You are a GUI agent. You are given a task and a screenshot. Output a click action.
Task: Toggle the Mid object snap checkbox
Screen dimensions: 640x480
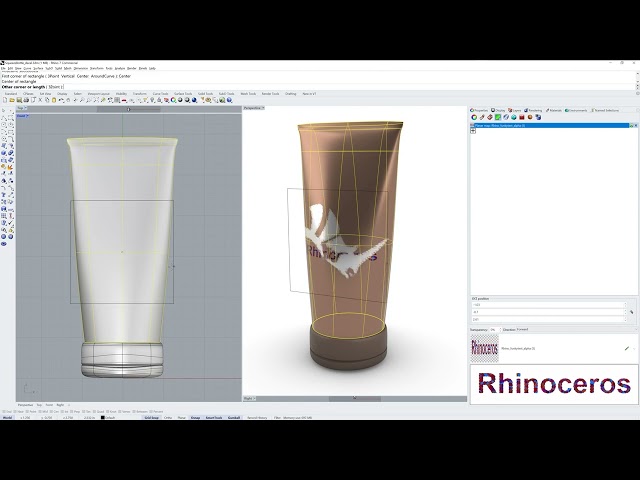(x=40, y=411)
